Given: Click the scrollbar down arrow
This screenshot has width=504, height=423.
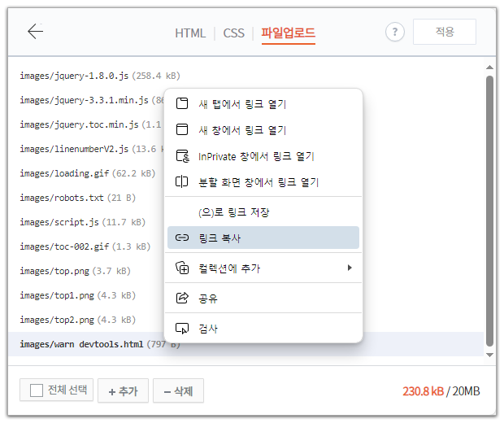Looking at the screenshot, I should pyautogui.click(x=489, y=355).
